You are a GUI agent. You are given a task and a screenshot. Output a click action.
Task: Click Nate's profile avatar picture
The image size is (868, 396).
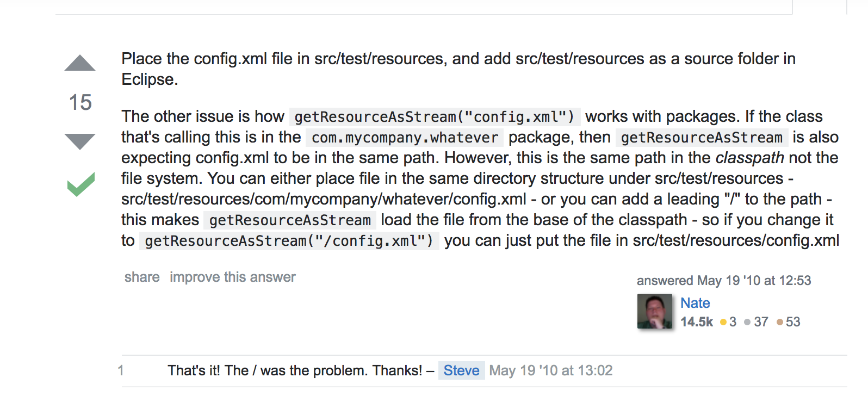pyautogui.click(x=654, y=312)
